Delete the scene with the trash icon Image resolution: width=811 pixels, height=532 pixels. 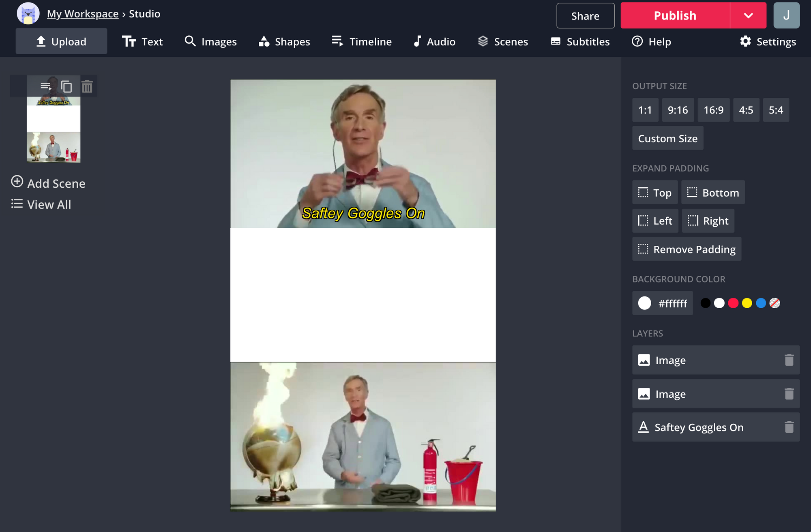point(87,86)
